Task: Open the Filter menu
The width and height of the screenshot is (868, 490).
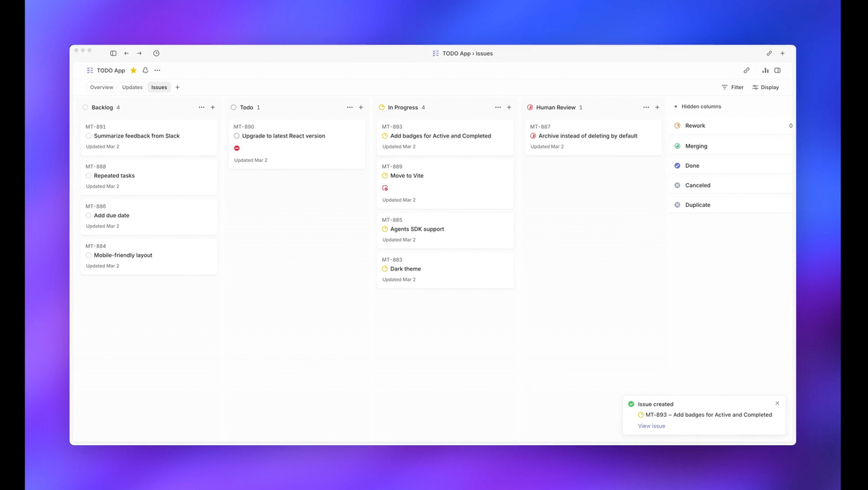Action: pos(733,87)
